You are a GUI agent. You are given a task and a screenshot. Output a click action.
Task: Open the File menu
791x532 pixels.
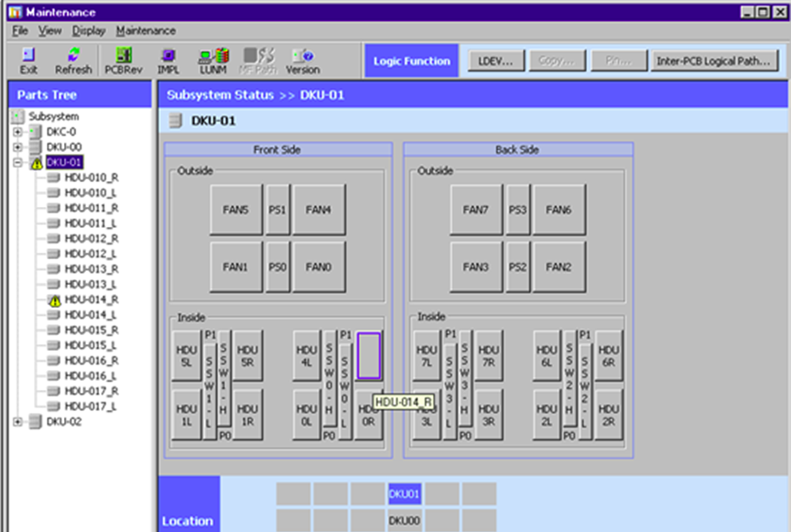[x=20, y=30]
